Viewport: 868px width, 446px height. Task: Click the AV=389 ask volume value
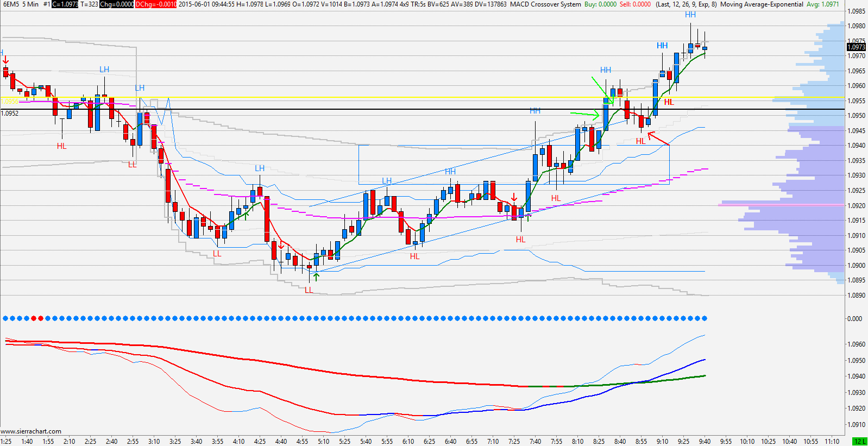(x=462, y=4)
